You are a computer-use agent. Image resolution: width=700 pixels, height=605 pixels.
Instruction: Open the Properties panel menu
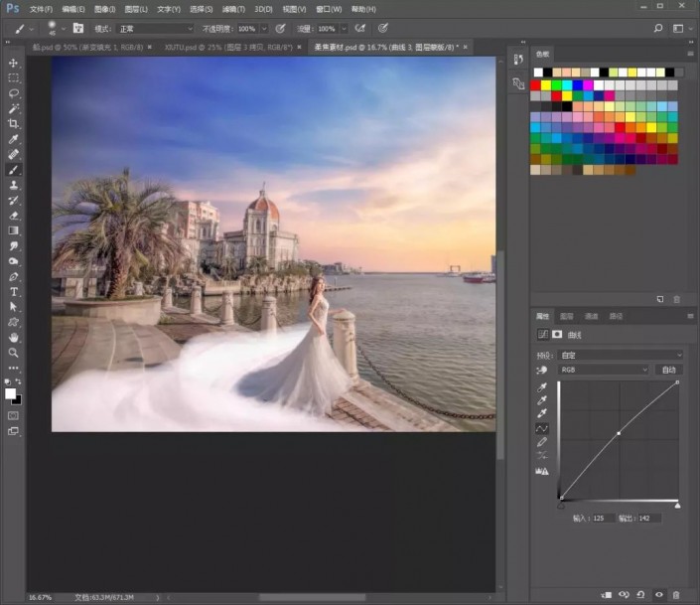pyautogui.click(x=690, y=316)
